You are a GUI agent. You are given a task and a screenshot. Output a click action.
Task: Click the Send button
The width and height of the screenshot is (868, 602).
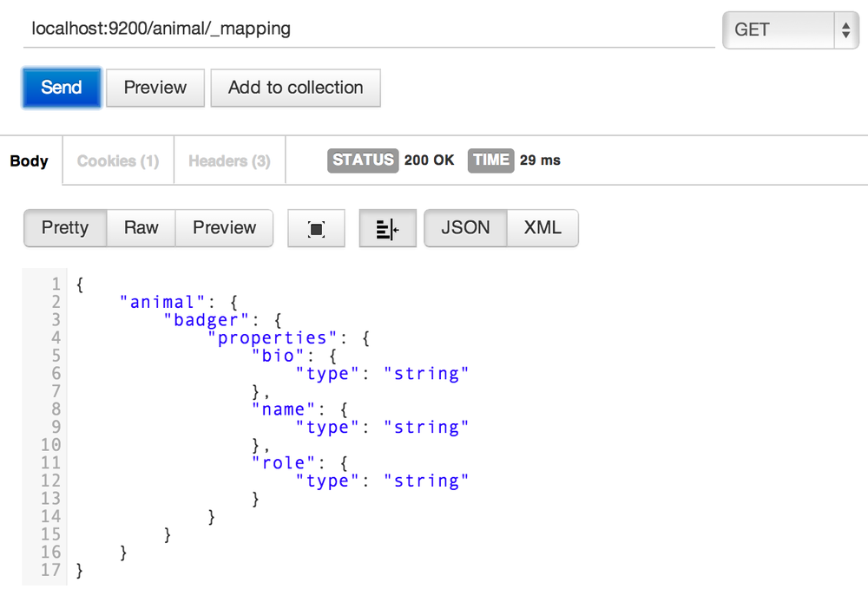click(x=62, y=88)
